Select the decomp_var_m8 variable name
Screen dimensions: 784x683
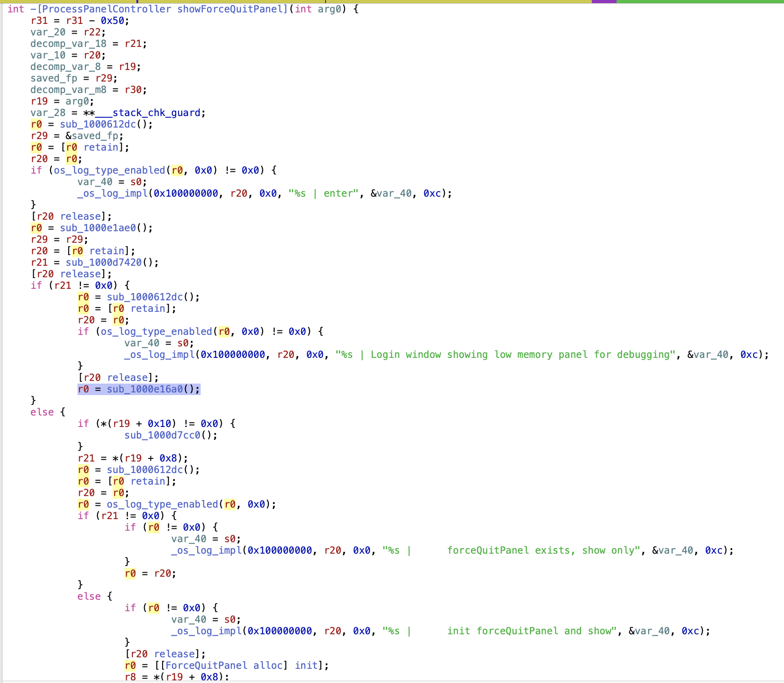coord(68,90)
